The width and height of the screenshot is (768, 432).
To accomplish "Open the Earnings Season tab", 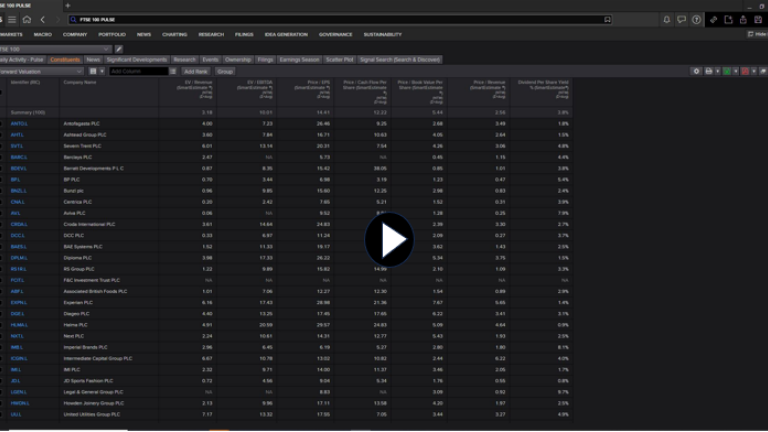I will click(x=299, y=59).
